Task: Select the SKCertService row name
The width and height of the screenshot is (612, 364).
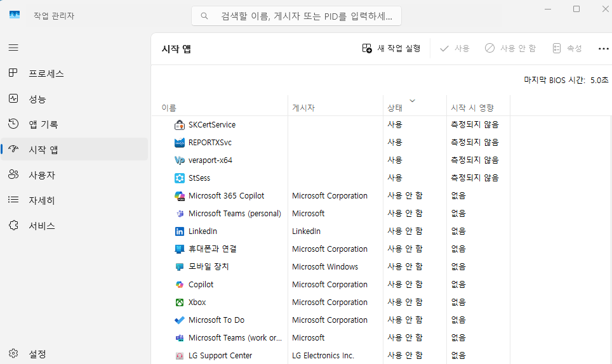Action: point(212,125)
